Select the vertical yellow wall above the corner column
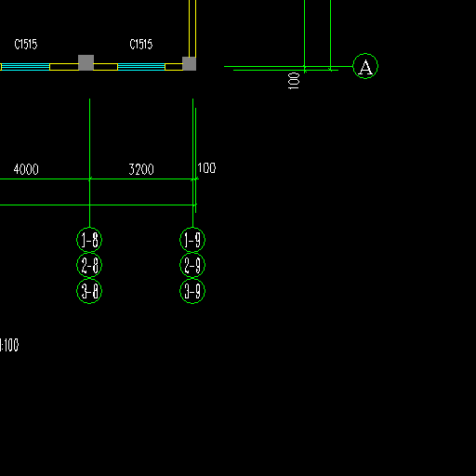476x476 pixels. pyautogui.click(x=192, y=28)
